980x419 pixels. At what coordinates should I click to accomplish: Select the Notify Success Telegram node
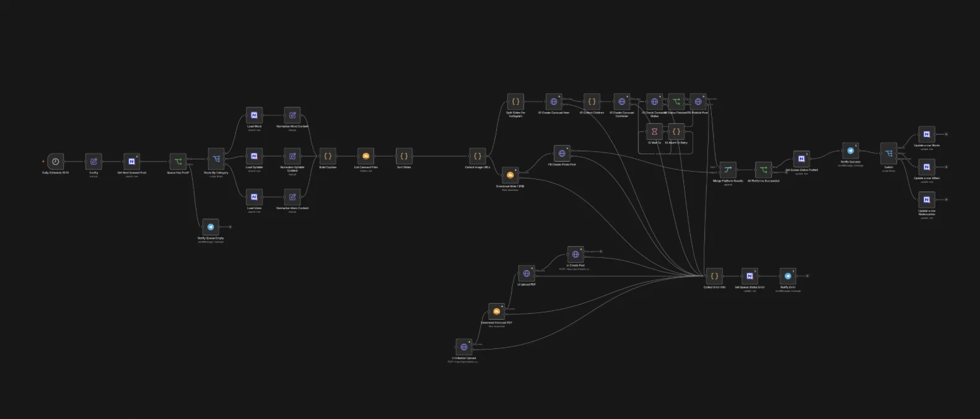[851, 151]
